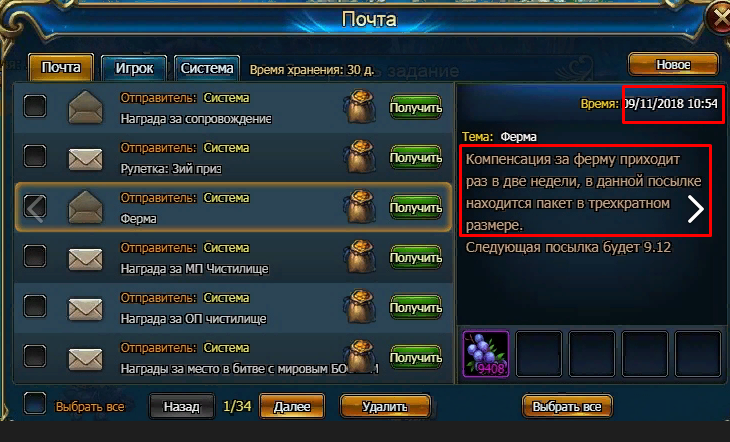The width and height of the screenshot is (730, 442).
Task: Click reward bag icon for escort reward mail
Action: pyautogui.click(x=359, y=107)
